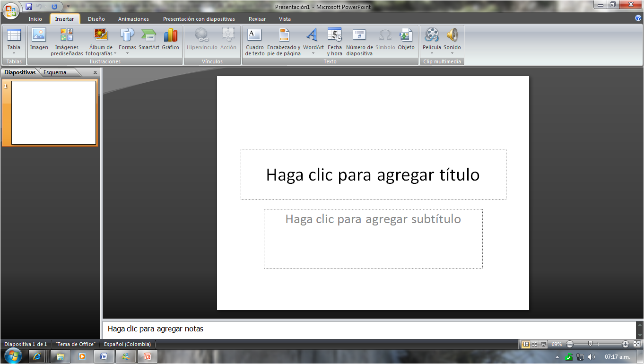This screenshot has width=644, height=364.
Task: Insert the Número de diapositiva
Action: pyautogui.click(x=358, y=40)
